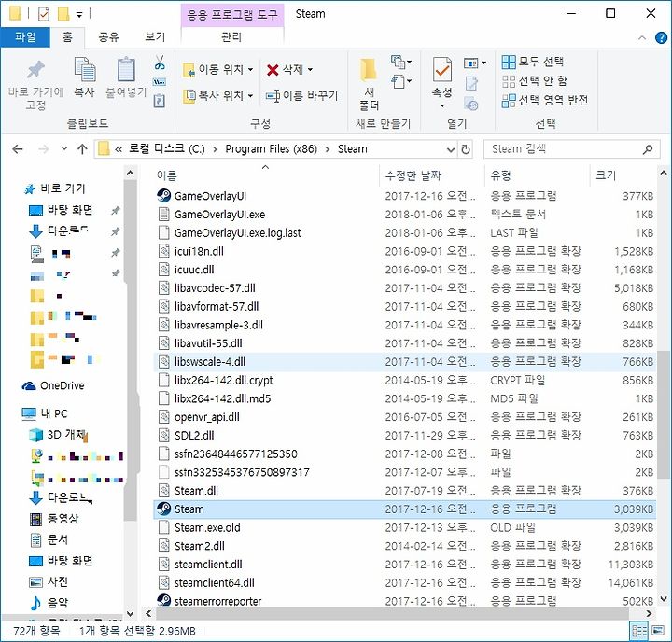The width and height of the screenshot is (672, 642).
Task: Click the Properties (속성) checkmark icon
Action: pos(441,70)
